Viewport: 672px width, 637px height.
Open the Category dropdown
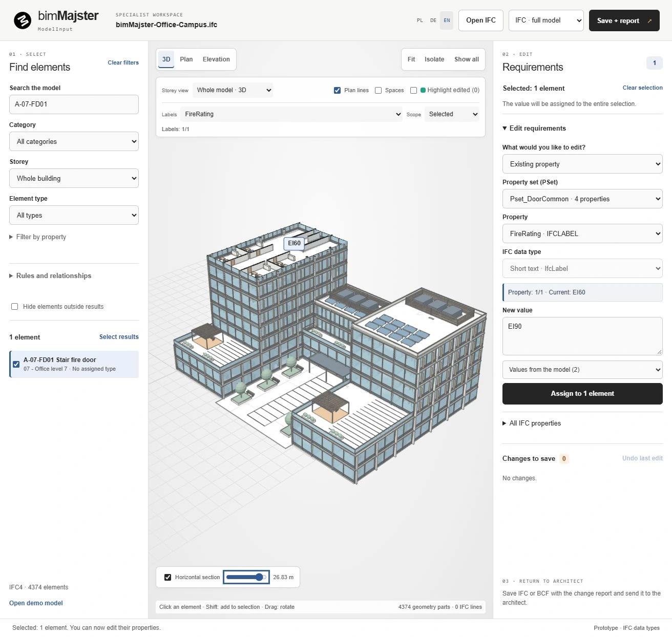pos(74,141)
